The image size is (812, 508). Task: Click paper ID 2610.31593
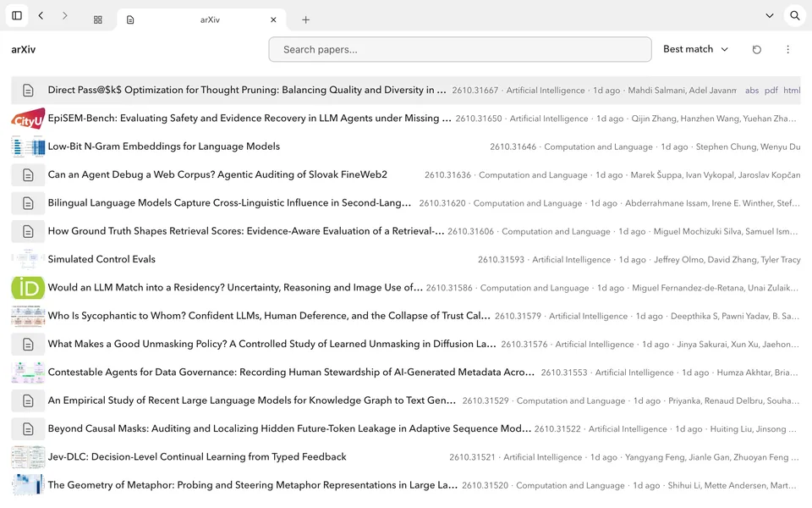(x=501, y=259)
